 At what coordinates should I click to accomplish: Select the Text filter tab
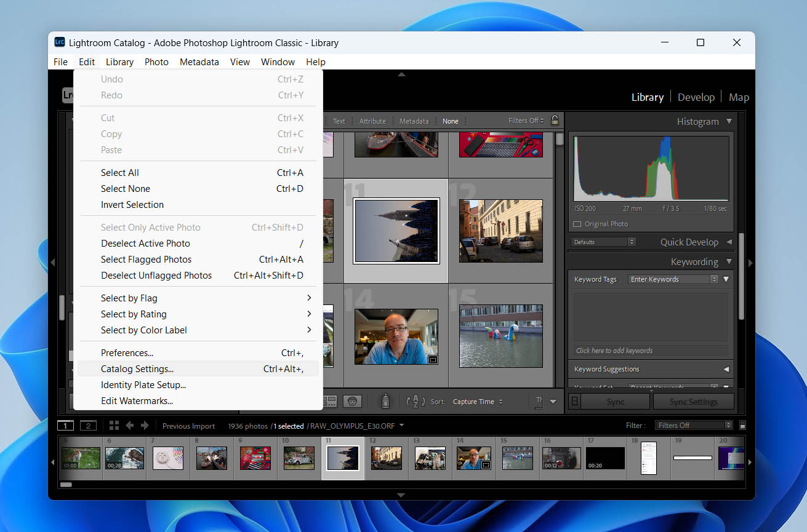tap(339, 121)
